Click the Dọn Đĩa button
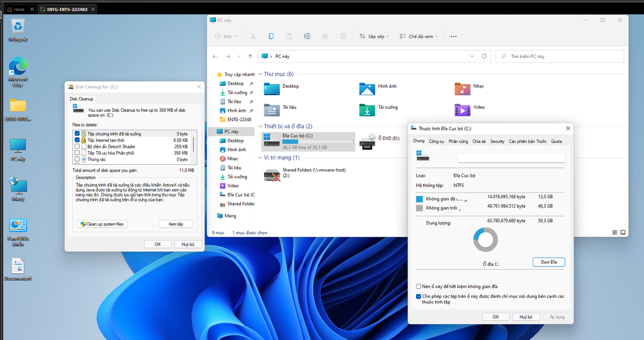This screenshot has height=340, width=644. [549, 262]
